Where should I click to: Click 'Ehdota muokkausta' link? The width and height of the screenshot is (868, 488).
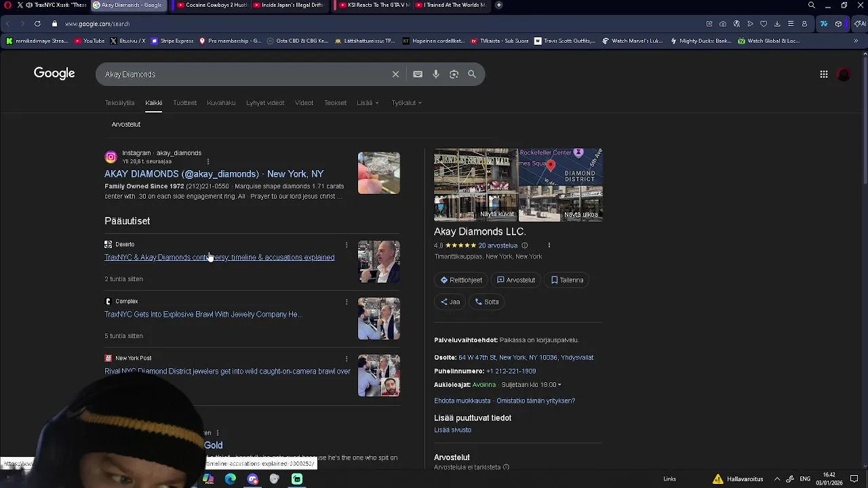pyautogui.click(x=462, y=401)
